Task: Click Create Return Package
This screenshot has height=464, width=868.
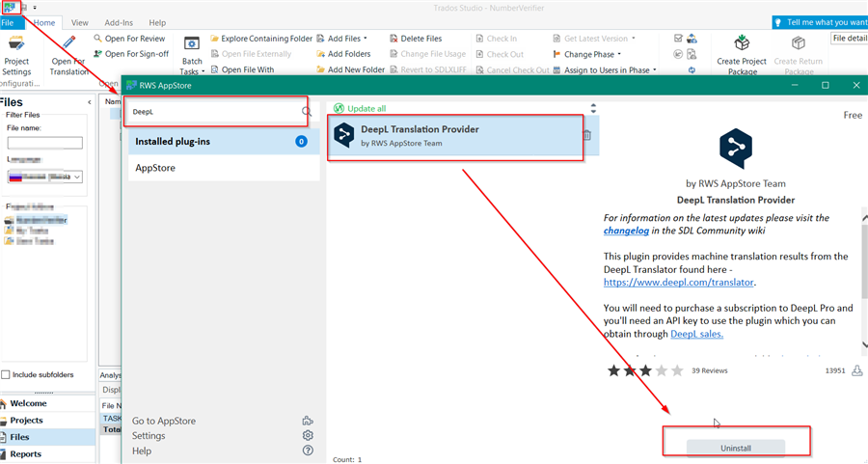Action: click(798, 55)
